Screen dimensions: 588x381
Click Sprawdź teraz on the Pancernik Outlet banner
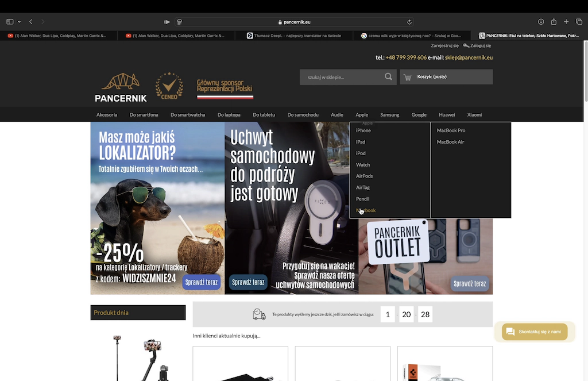point(470,284)
